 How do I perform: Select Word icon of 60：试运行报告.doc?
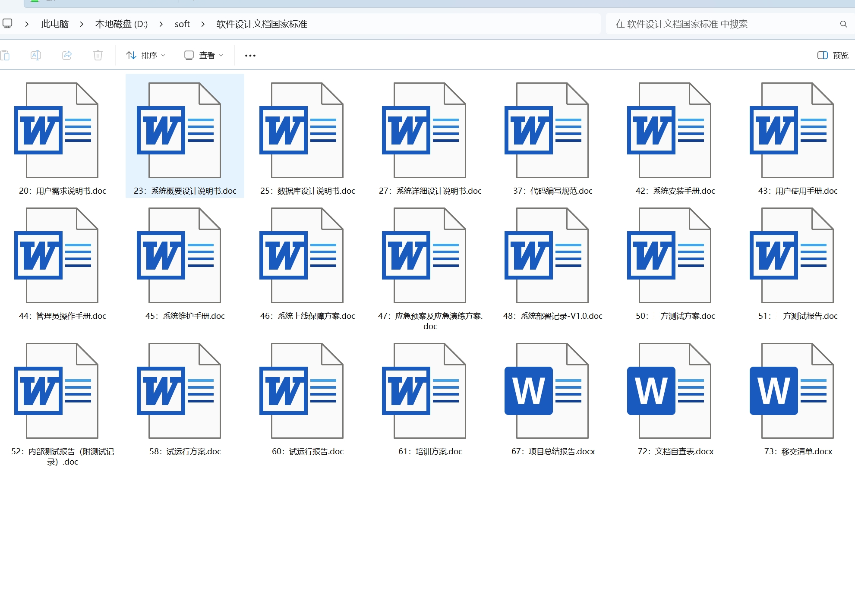pos(302,391)
